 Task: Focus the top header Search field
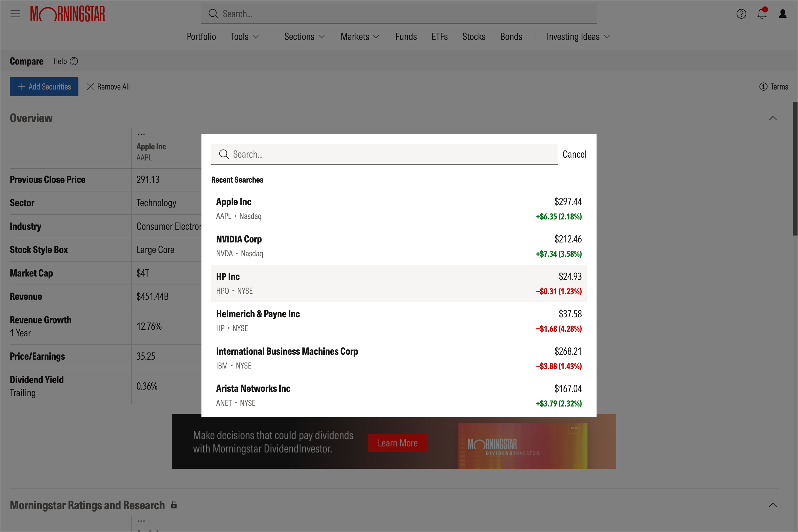(399, 14)
